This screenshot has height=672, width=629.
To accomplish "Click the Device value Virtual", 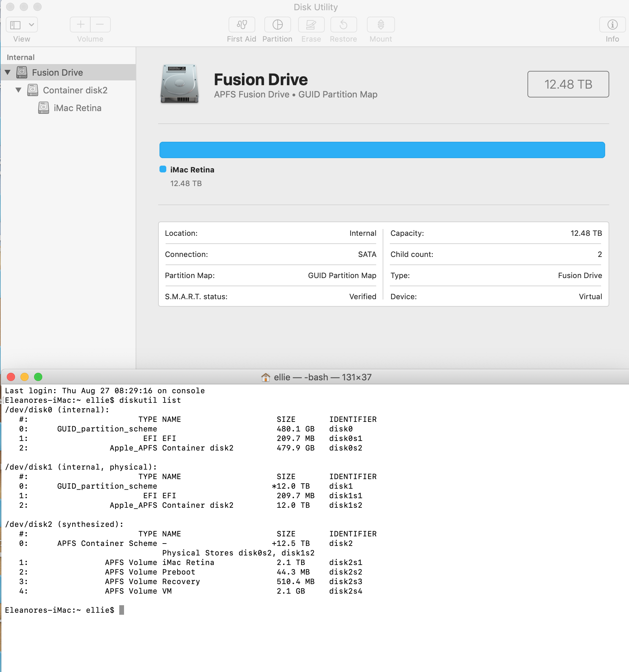I will pos(590,296).
